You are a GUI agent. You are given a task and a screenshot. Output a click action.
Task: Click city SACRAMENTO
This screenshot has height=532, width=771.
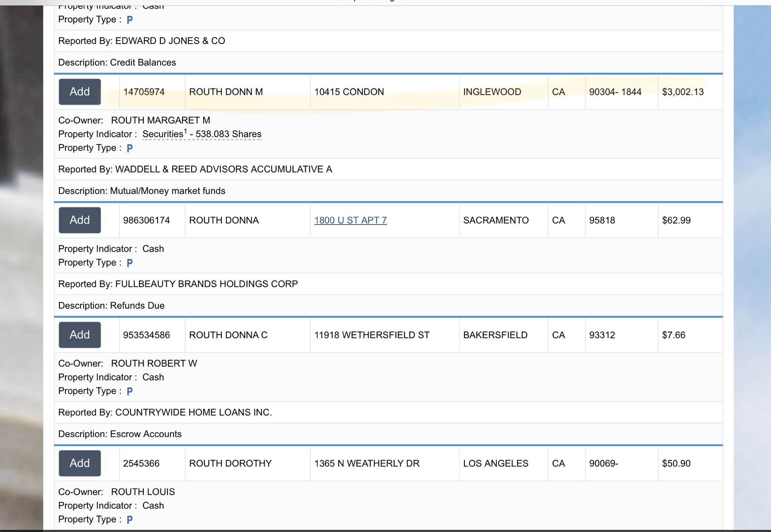coord(496,220)
